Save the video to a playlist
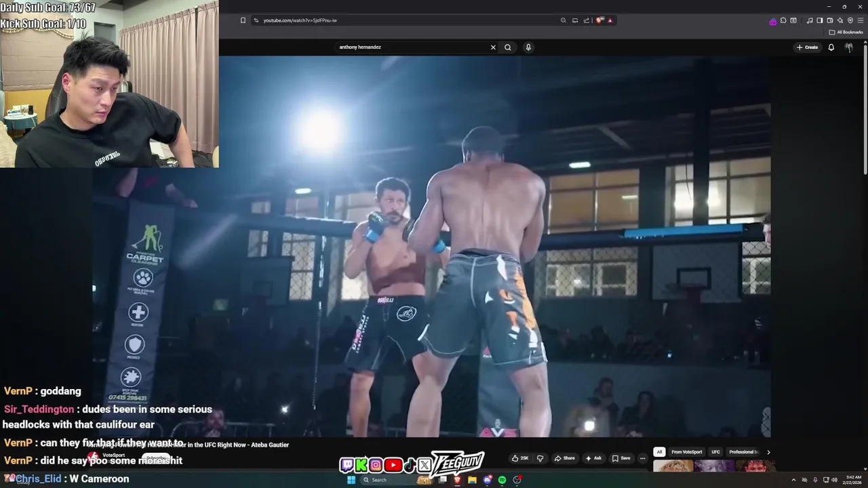 (x=621, y=458)
